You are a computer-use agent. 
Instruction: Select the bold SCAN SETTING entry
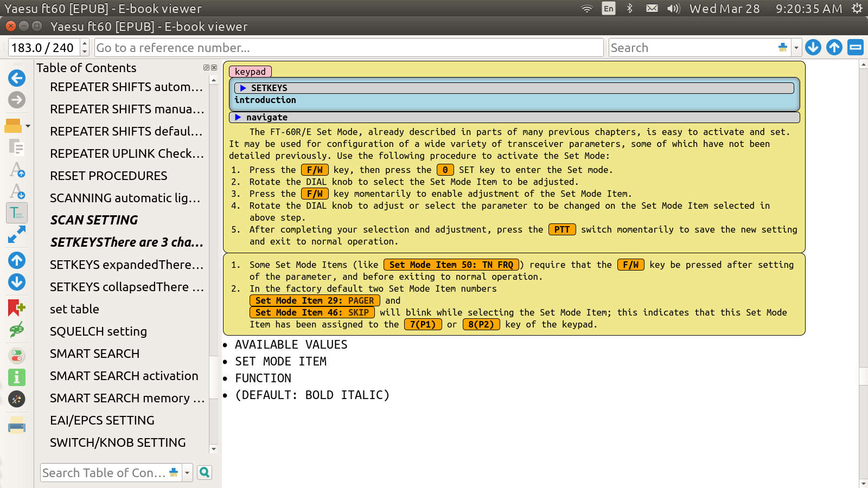[94, 220]
